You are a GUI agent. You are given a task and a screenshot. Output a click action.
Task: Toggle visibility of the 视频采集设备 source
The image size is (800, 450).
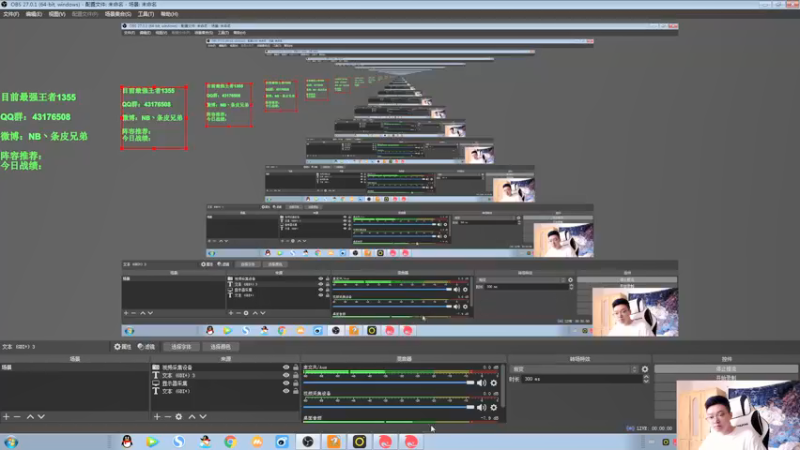pyautogui.click(x=286, y=367)
